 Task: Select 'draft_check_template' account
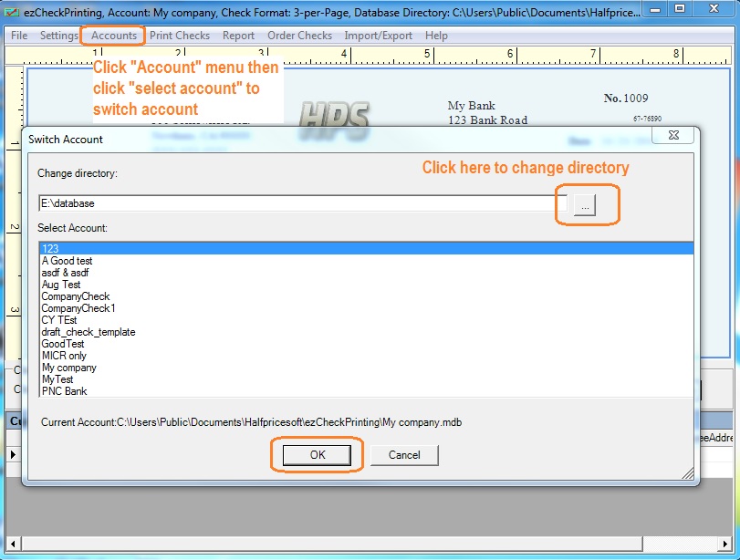pyautogui.click(x=89, y=332)
